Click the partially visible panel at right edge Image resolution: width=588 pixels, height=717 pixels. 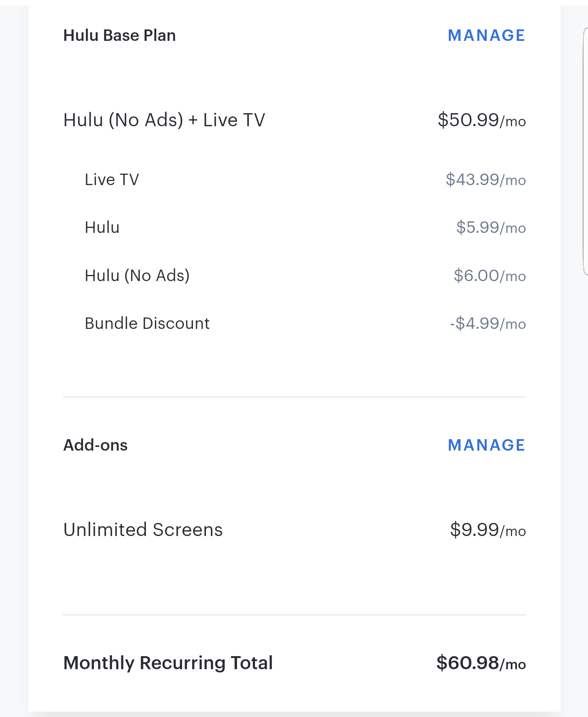point(585,151)
